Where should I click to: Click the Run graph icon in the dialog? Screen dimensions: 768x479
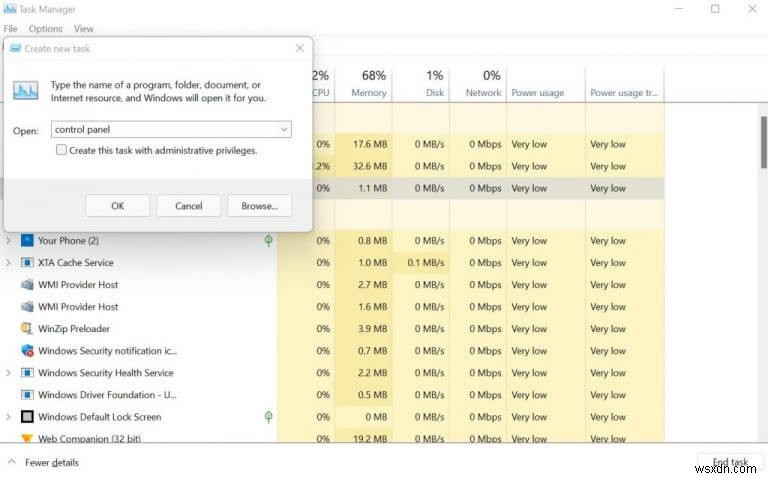point(25,91)
